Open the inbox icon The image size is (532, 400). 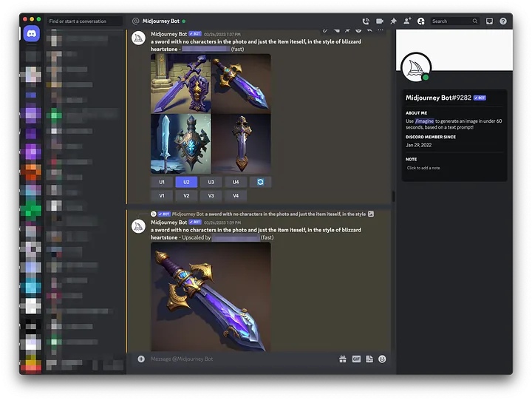489,21
